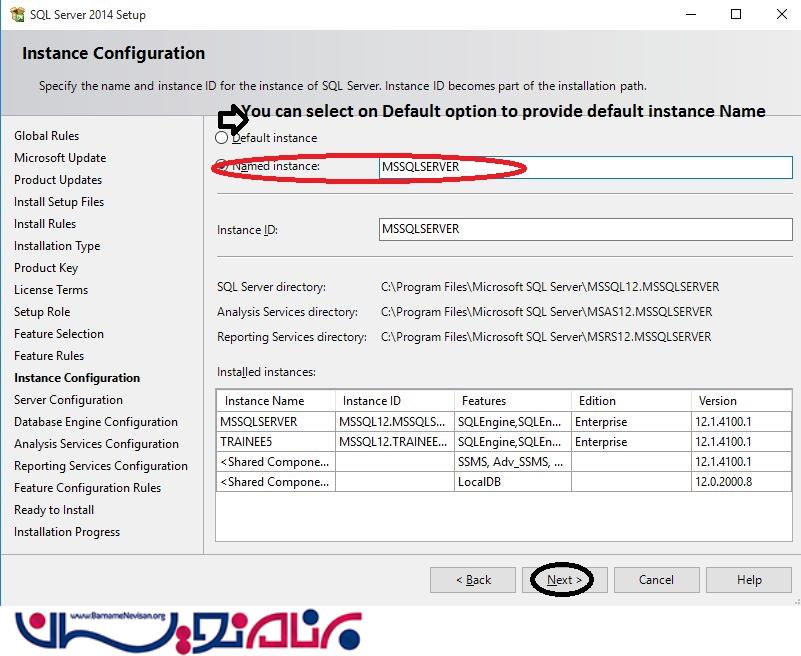Select Analysis Services Configuration step
The height and width of the screenshot is (656, 801).
[x=97, y=443]
